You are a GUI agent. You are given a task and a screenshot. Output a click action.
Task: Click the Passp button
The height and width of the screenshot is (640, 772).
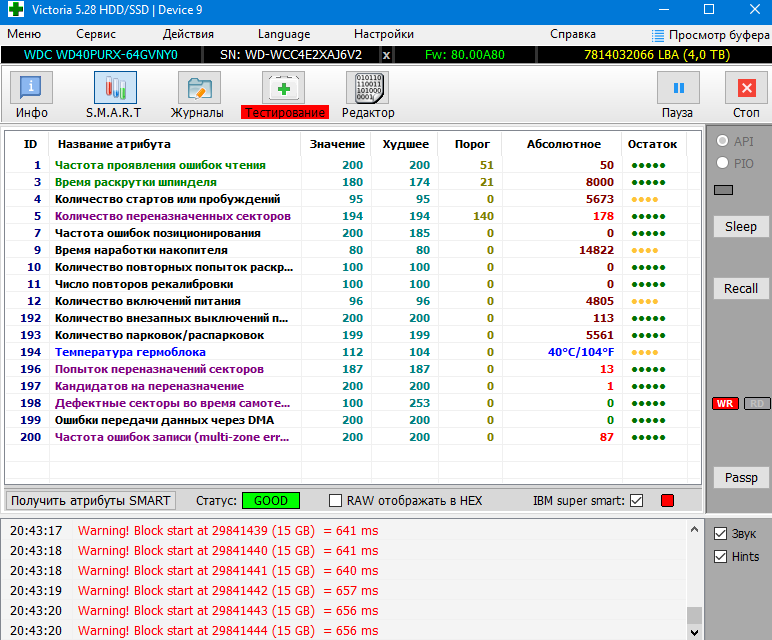tap(740, 478)
